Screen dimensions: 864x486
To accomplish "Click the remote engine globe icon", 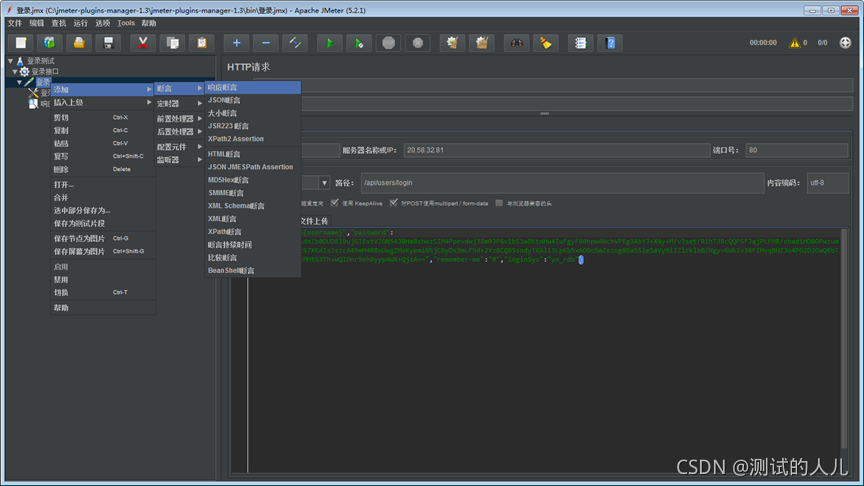I will 845,42.
